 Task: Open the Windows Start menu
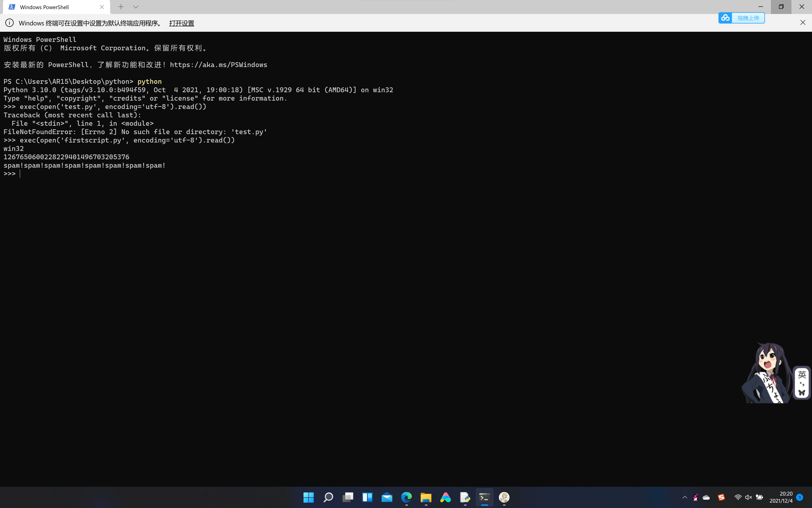[x=308, y=497]
